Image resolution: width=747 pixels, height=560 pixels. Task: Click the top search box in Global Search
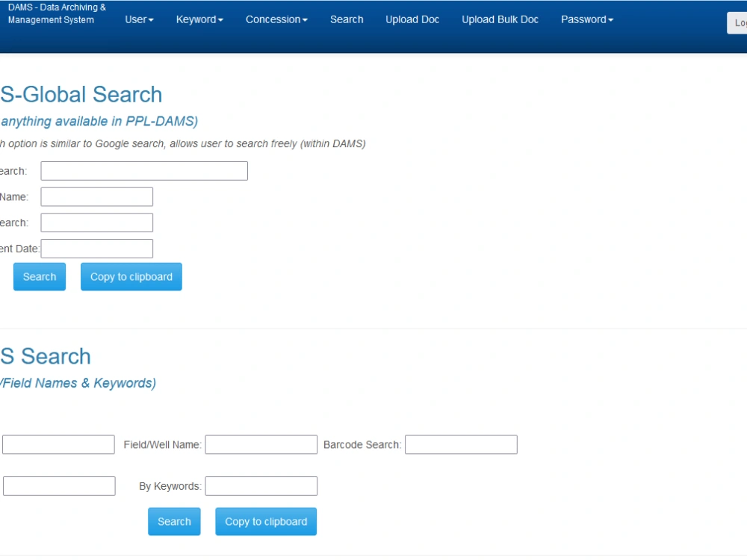tap(143, 170)
